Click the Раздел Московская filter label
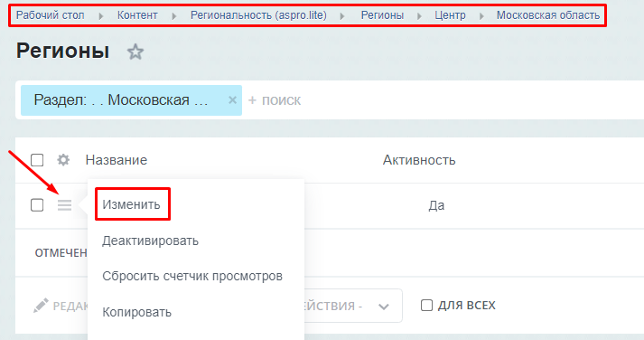 click(121, 99)
